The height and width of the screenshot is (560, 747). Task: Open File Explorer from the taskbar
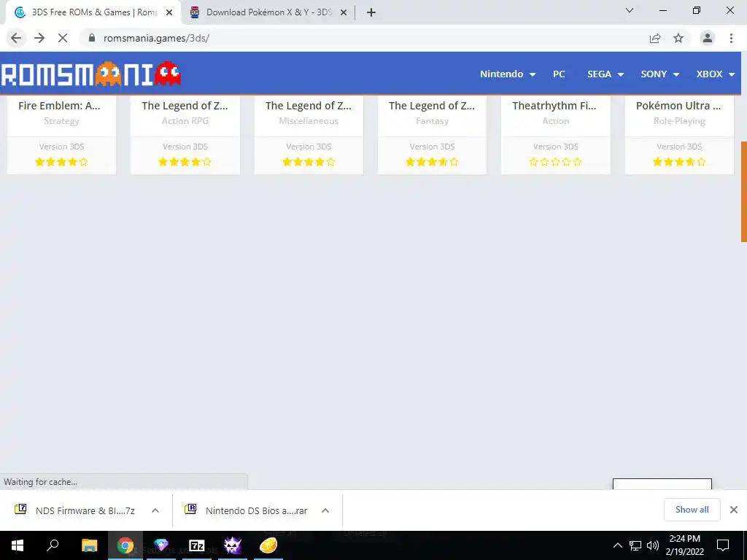pos(89,545)
